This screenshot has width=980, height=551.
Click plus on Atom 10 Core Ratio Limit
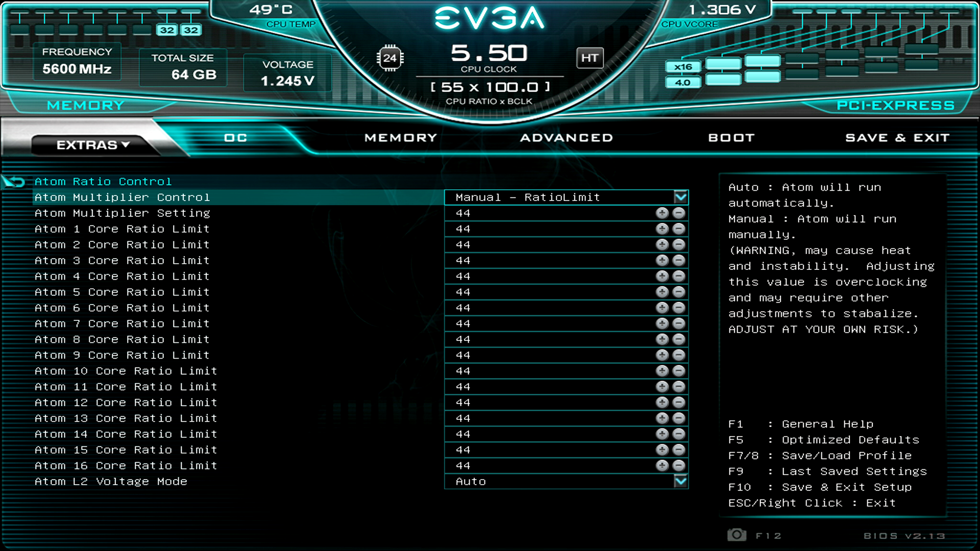(662, 371)
